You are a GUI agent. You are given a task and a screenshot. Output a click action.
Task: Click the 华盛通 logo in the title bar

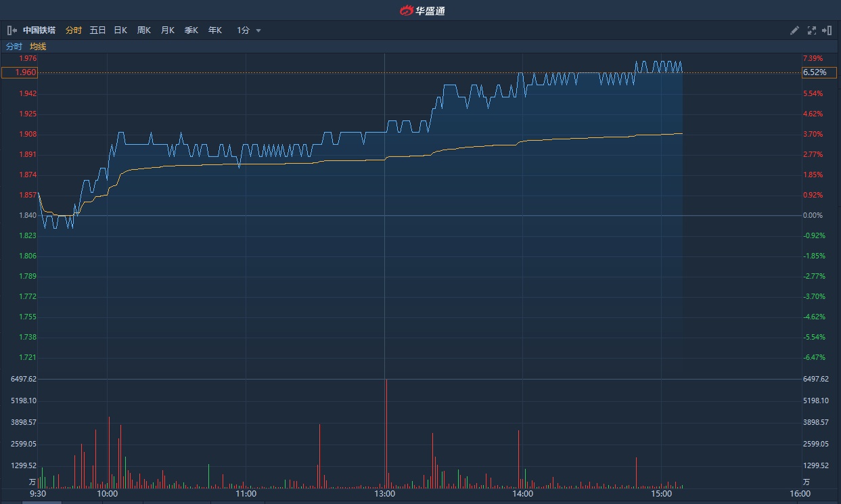click(422, 10)
